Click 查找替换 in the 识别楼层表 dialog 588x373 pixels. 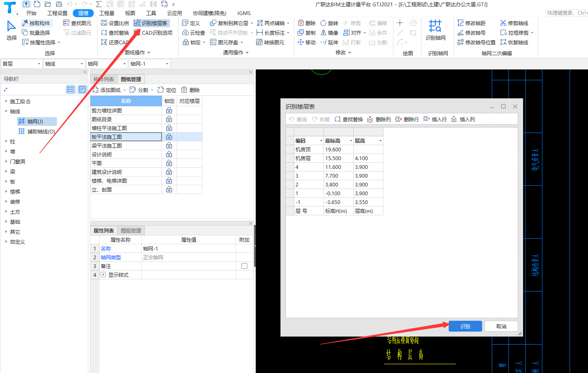point(349,119)
